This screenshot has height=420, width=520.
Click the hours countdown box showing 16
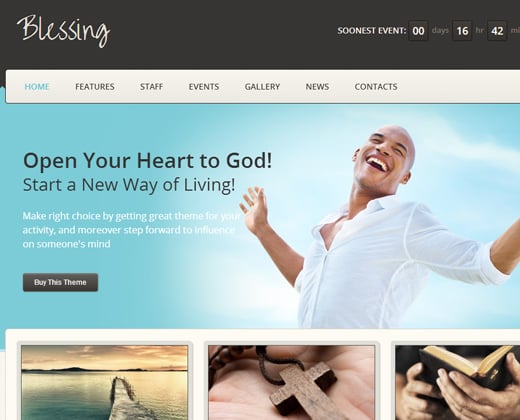pos(462,31)
